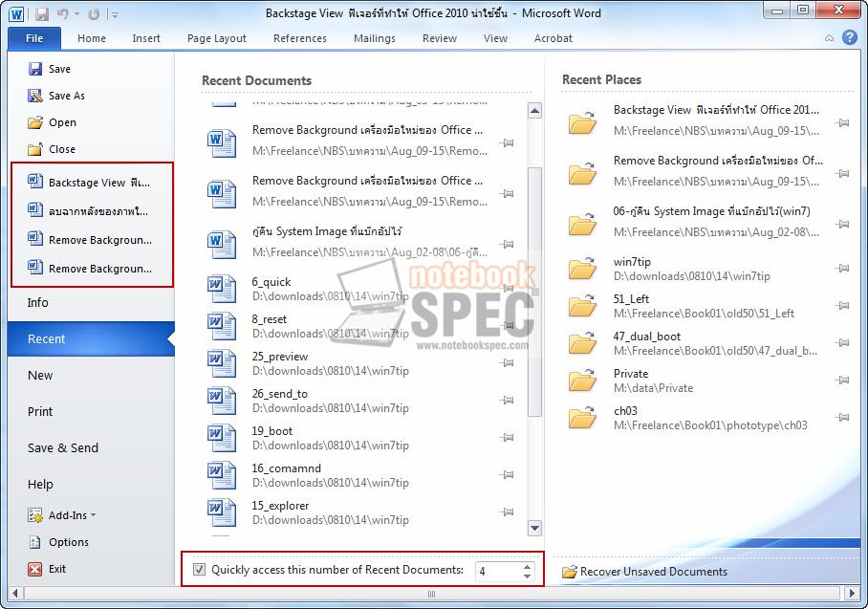Screen dimensions: 868x609
Task: Click the Help question mark icon
Action: [x=849, y=38]
